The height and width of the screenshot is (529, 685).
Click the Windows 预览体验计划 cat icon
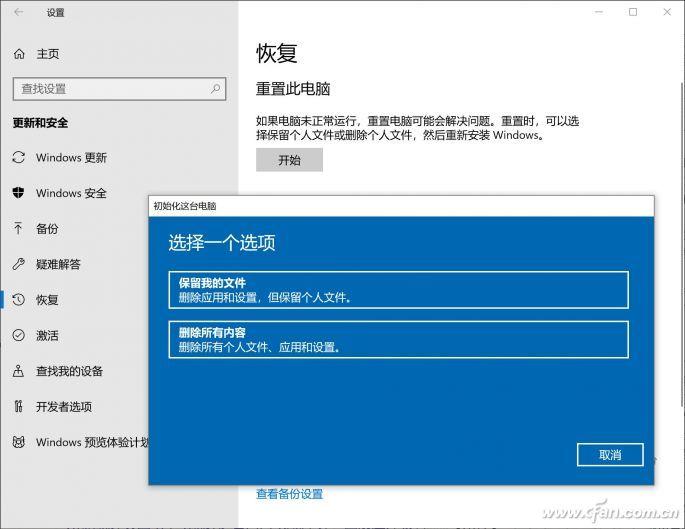tap(18, 442)
